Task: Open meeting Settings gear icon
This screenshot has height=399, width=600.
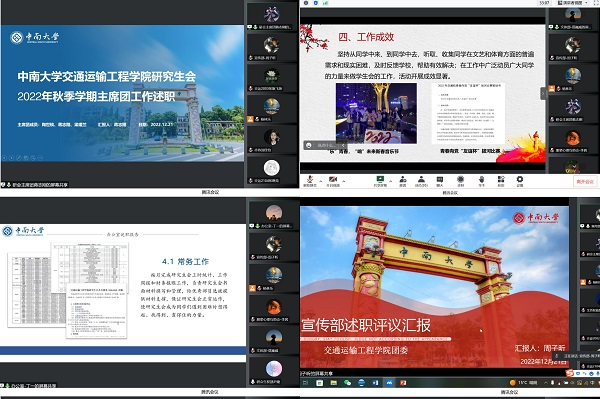Action: (x=520, y=179)
